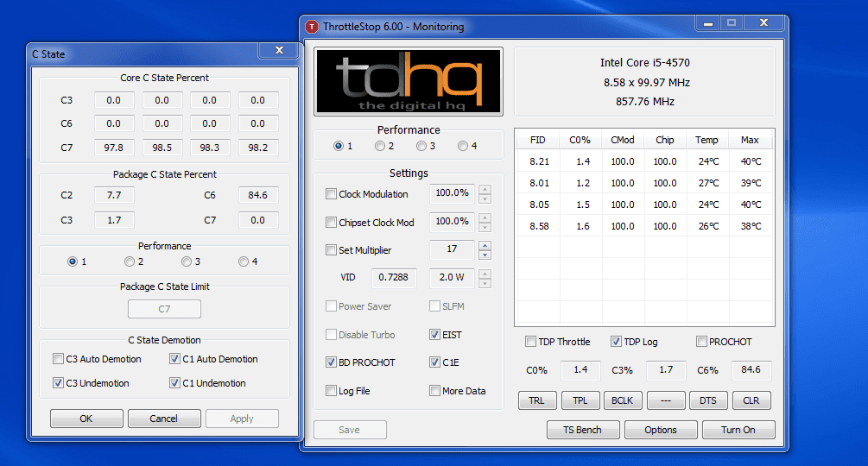Raise Set Multiplier value with up arrow
This screenshot has height=466, width=868.
click(x=485, y=245)
